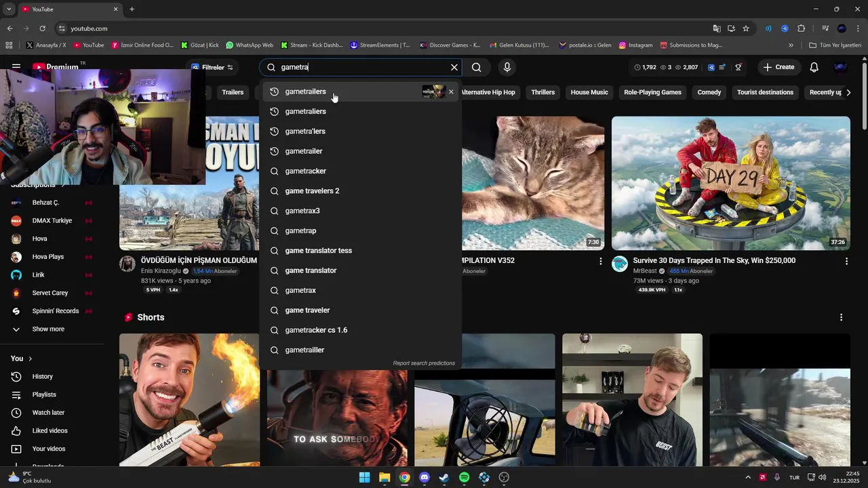Open the Filtreler filter button

coord(212,67)
